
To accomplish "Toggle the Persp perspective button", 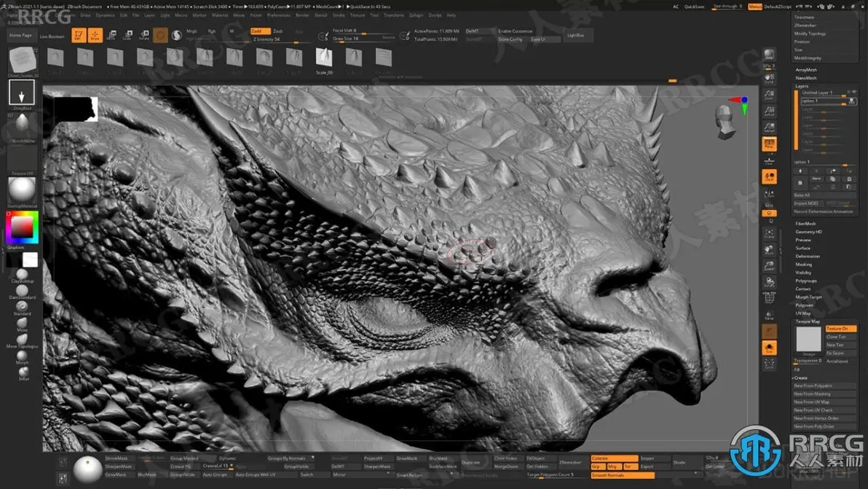I will [x=769, y=144].
